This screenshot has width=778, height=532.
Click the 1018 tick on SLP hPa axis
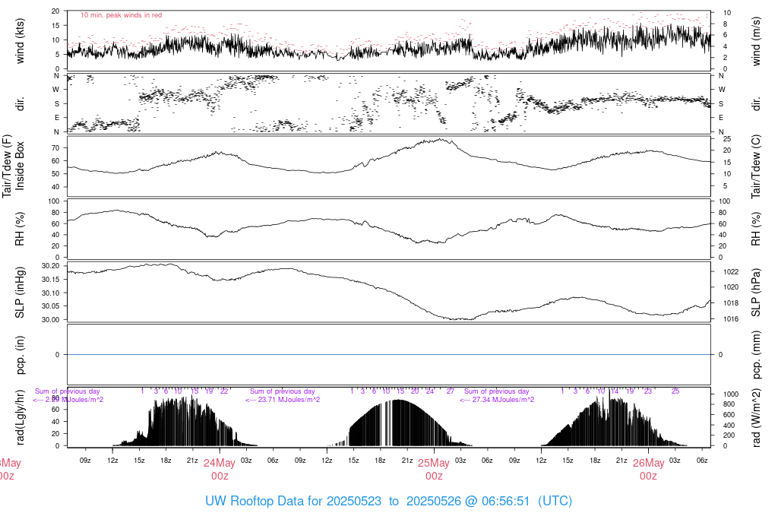731,302
